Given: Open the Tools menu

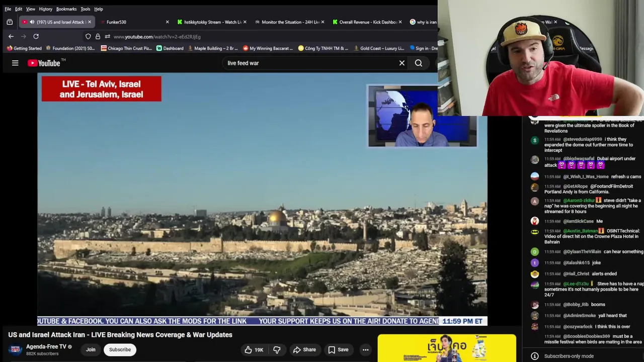Looking at the screenshot, I should coord(86,9).
